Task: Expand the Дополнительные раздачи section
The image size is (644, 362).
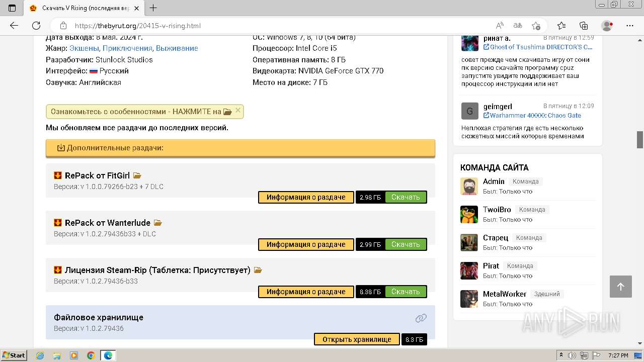Action: (240, 148)
